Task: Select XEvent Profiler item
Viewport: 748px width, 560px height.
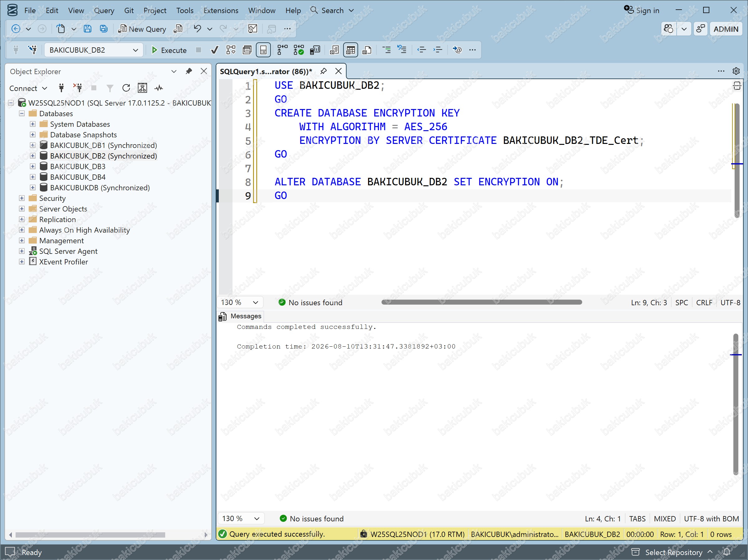Action: pos(63,262)
